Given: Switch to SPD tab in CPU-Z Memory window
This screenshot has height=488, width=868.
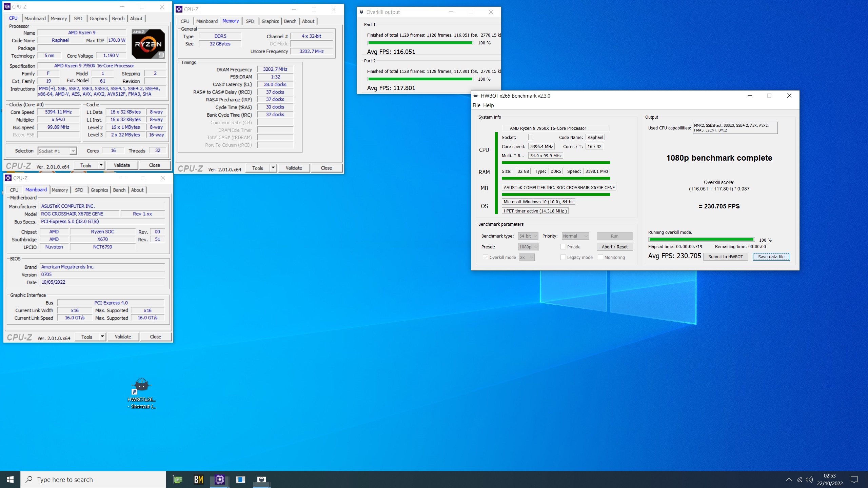Looking at the screenshot, I should 250,21.
